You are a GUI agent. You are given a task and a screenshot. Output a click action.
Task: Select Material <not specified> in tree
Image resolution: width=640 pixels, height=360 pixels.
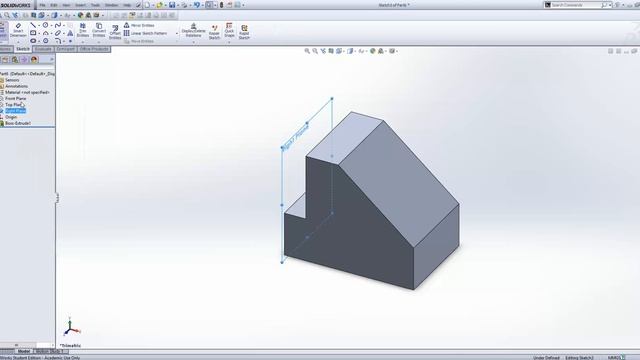pyautogui.click(x=27, y=92)
